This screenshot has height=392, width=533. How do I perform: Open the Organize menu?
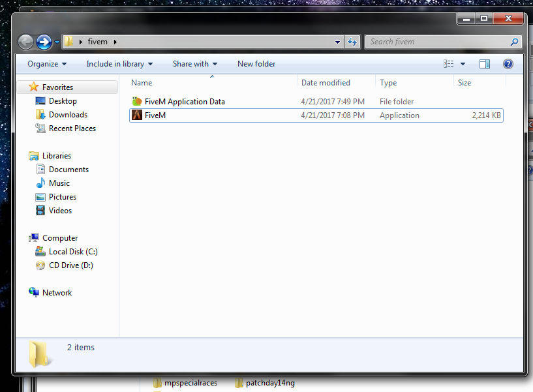coord(47,64)
